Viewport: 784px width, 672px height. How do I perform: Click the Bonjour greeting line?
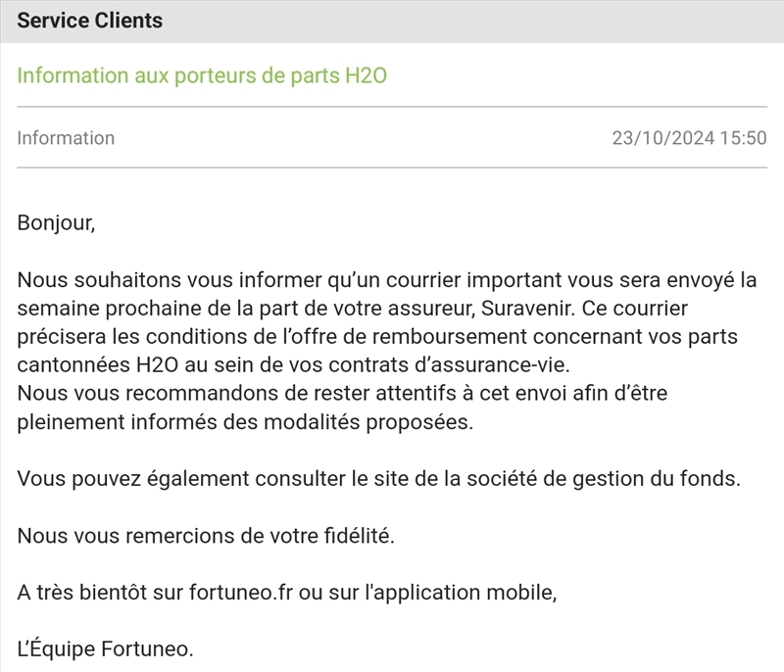coord(56,222)
